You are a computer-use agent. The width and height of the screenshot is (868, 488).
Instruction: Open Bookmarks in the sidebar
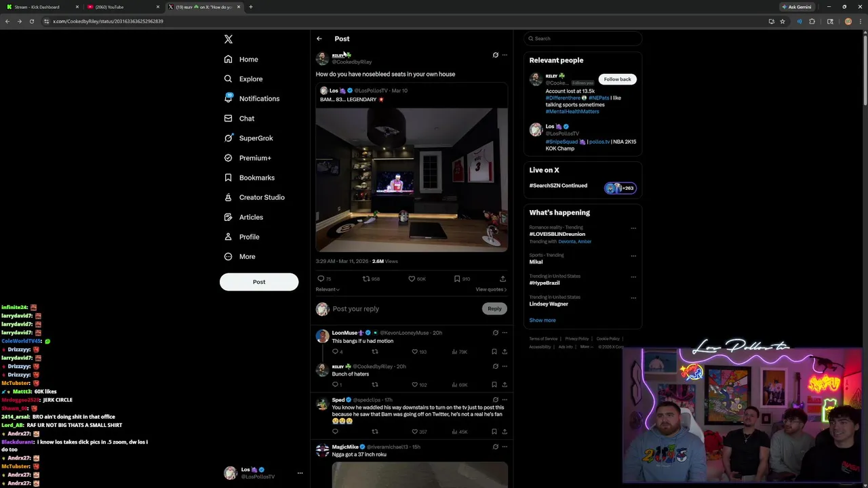coord(249,178)
